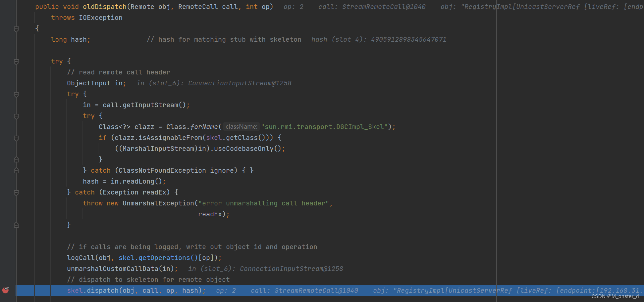The image size is (644, 302).
Task: Click the ClassNotFoundException ignore catch parameter
Action: pos(176,170)
